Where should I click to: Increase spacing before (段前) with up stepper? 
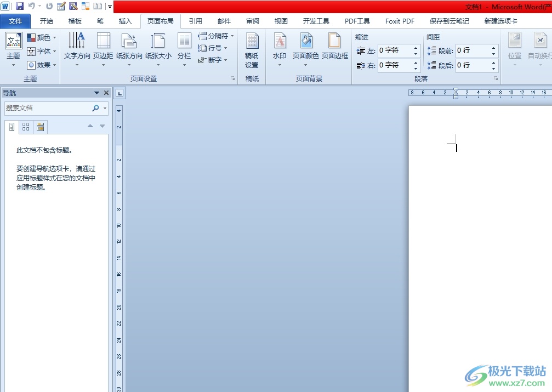pos(493,48)
